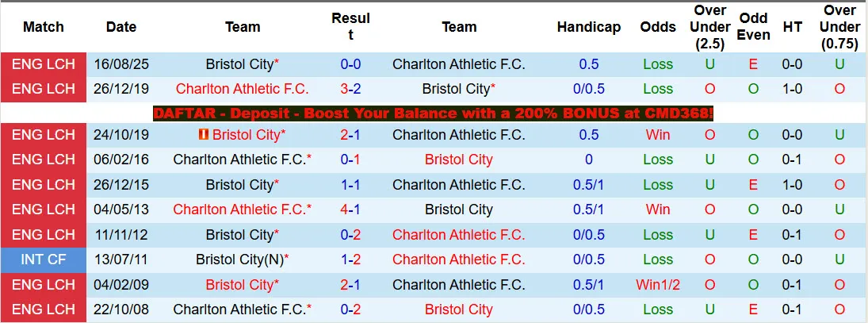Click the 1-1 score on 26/12/15
This screenshot has width=868, height=323.
(350, 185)
